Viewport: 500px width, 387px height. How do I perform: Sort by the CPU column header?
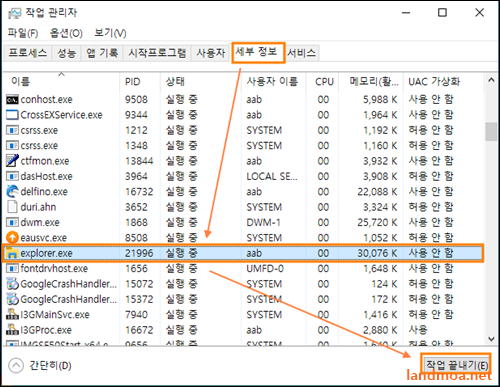tap(322, 82)
